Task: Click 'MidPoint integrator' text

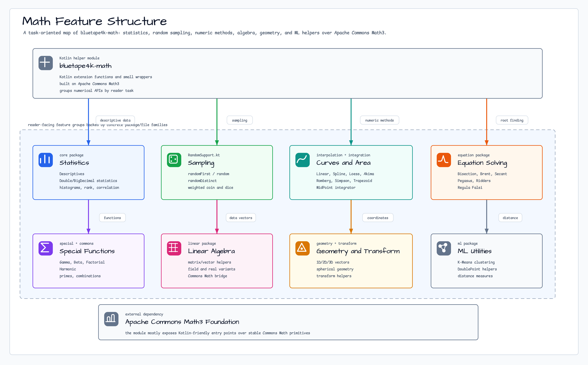Action: tap(336, 188)
